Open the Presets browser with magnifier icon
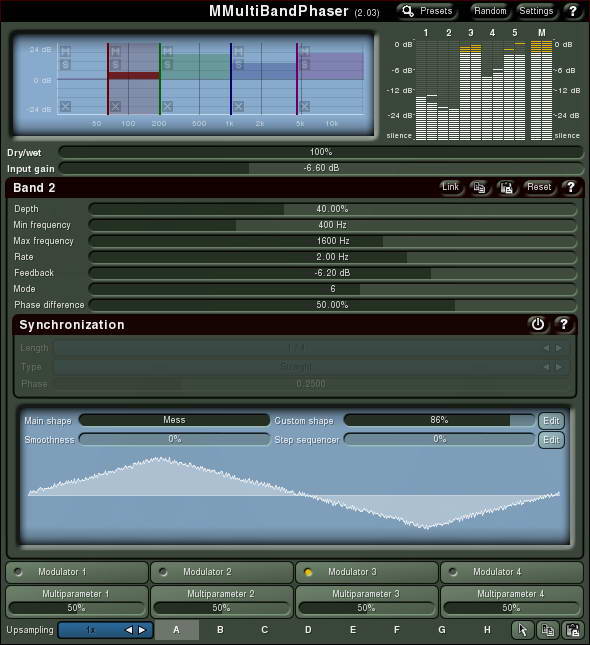This screenshot has height=645, width=590. [x=427, y=11]
